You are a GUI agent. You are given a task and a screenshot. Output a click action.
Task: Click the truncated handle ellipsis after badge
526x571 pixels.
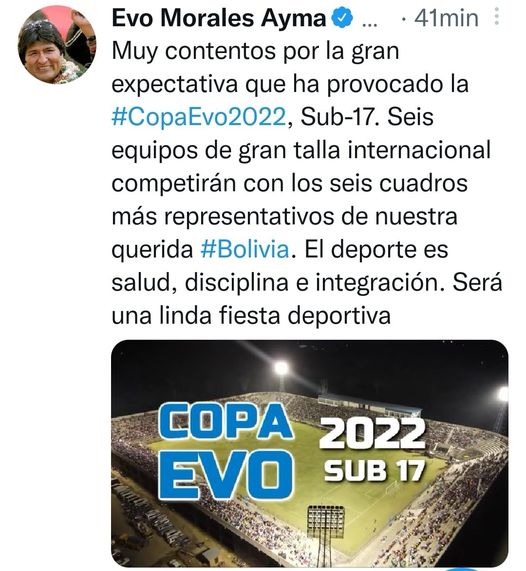pos(370,24)
